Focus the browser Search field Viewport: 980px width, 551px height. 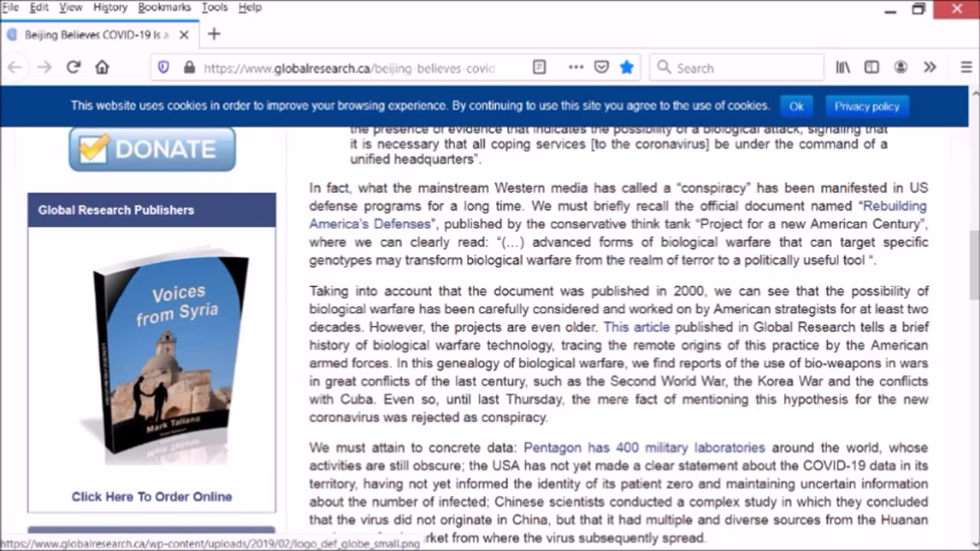pyautogui.click(x=737, y=68)
